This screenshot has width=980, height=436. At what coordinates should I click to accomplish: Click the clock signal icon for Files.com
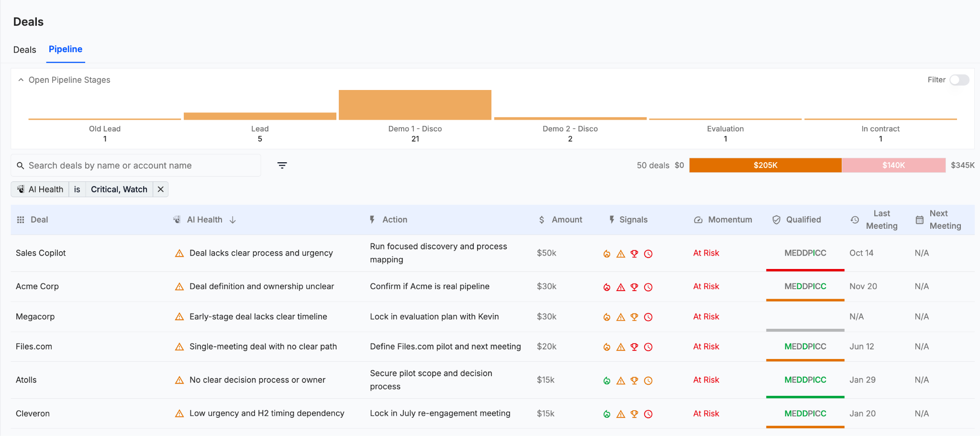pyautogui.click(x=648, y=347)
